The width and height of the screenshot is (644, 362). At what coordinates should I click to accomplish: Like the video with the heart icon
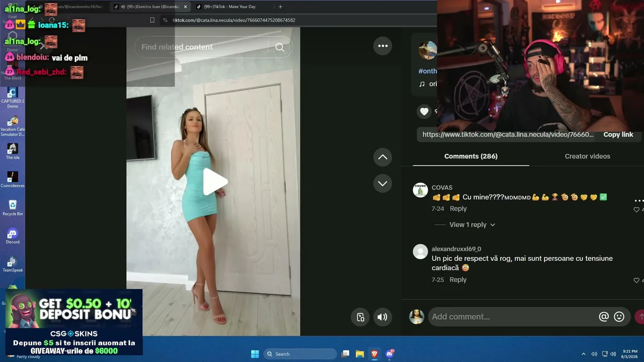coord(424,112)
